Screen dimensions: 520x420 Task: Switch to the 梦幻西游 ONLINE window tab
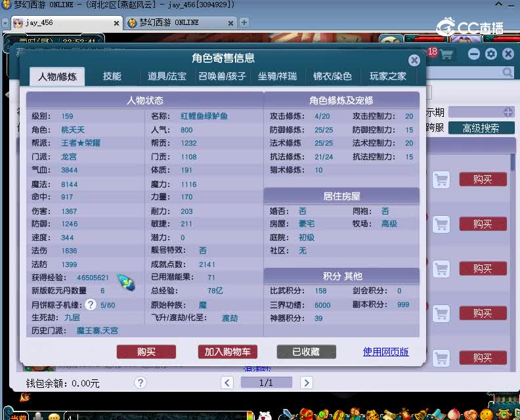click(181, 23)
